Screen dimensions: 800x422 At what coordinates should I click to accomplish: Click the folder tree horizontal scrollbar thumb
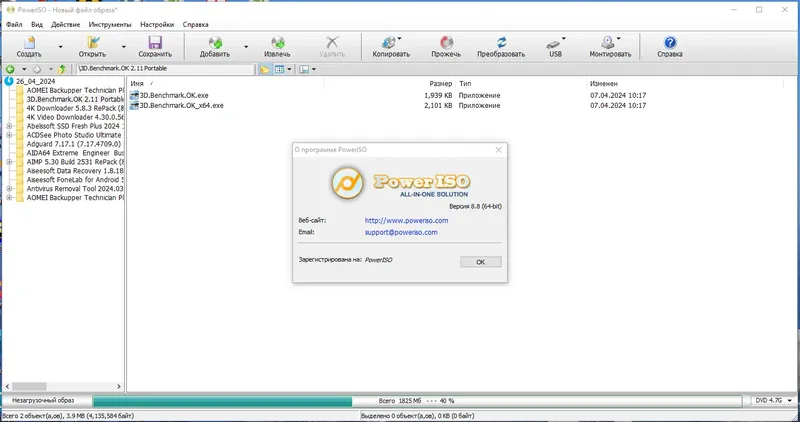pyautogui.click(x=29, y=387)
